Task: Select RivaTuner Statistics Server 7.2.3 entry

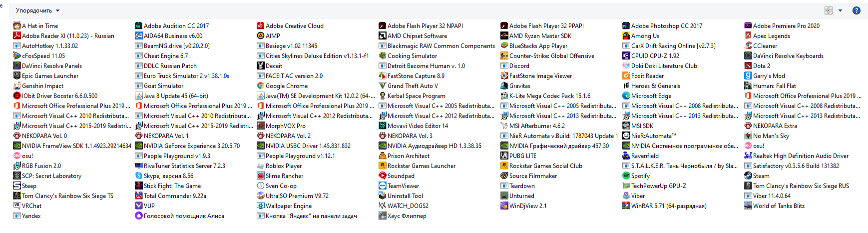Action: pyautogui.click(x=180, y=165)
